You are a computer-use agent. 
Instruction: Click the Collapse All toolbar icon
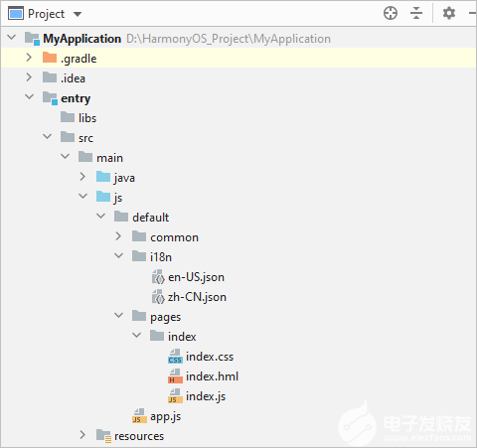point(416,13)
